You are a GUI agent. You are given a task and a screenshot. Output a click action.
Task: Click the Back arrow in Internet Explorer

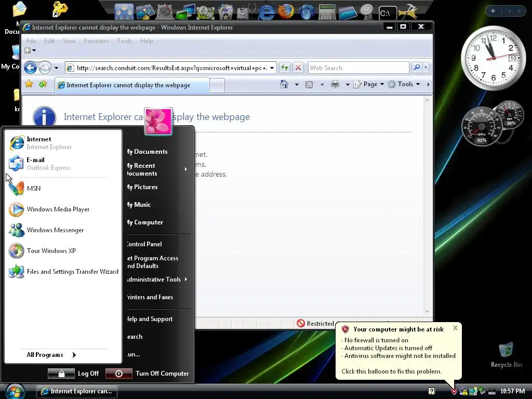click(x=30, y=68)
